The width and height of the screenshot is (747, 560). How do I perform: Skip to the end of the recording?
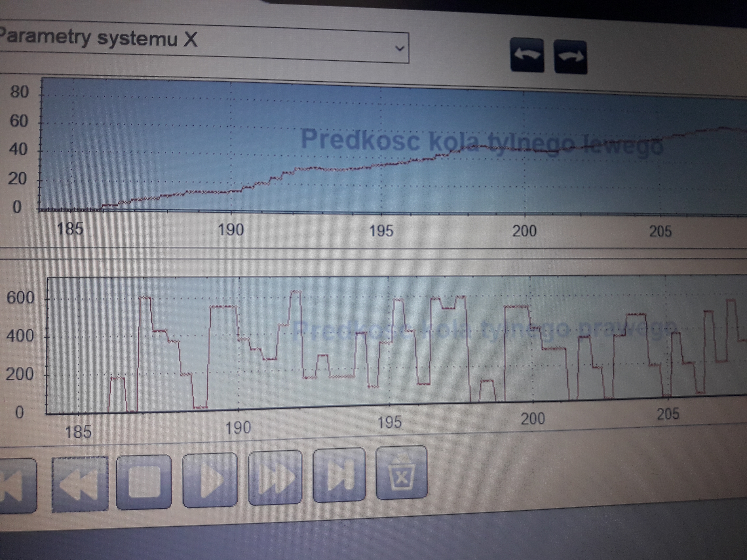(x=339, y=475)
